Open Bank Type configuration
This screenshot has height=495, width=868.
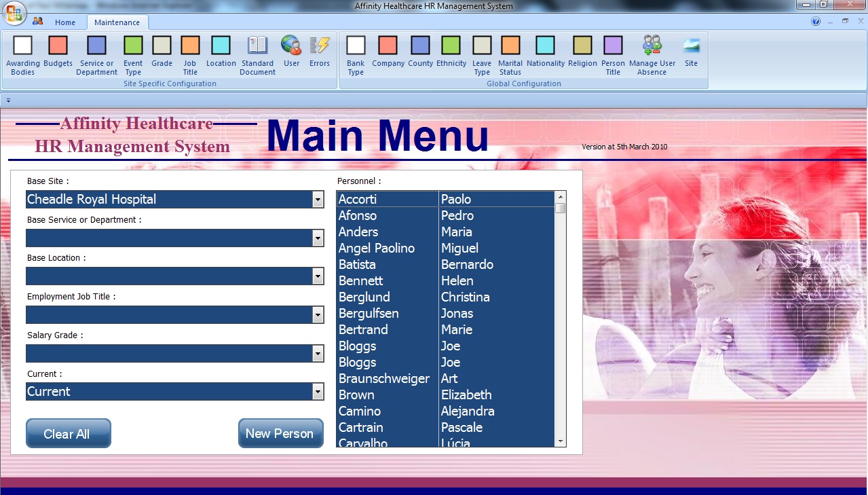(356, 56)
